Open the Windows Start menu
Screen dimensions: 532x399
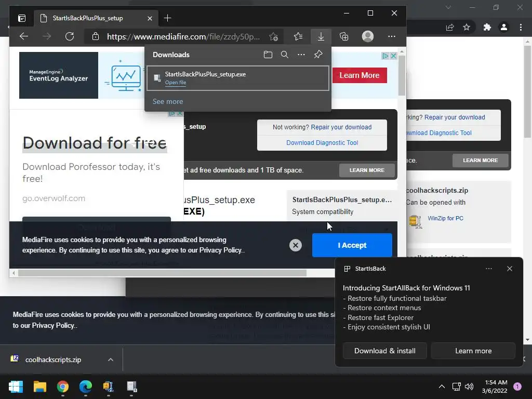pos(16,387)
